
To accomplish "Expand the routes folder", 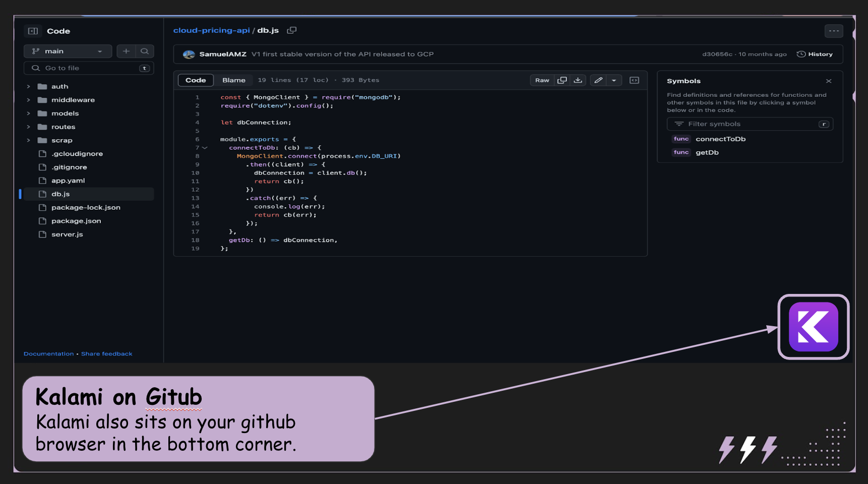I will coord(29,127).
